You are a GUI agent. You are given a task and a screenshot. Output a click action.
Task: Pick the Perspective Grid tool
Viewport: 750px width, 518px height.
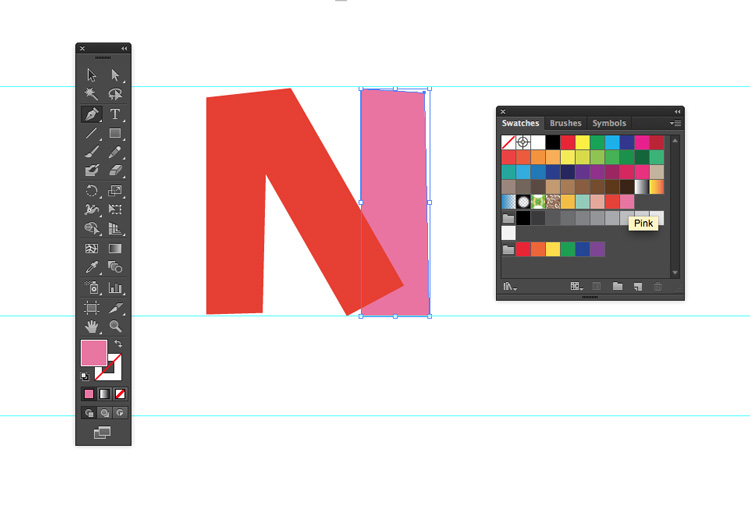point(115,229)
